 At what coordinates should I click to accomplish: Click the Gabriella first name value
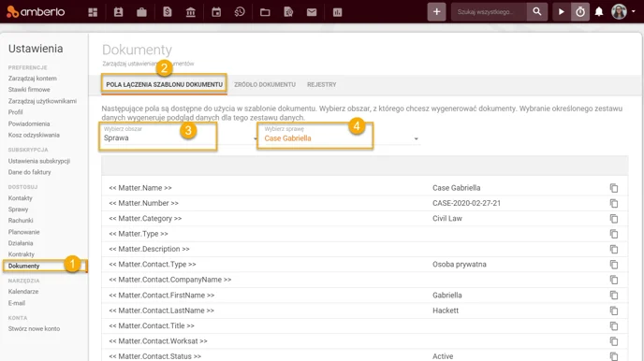[447, 296]
